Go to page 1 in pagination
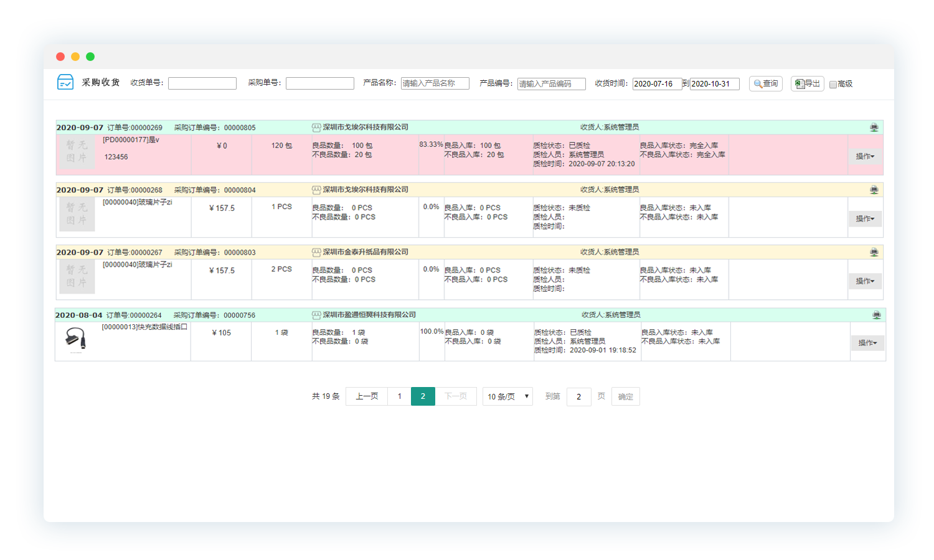This screenshot has width=934, height=560. click(399, 396)
